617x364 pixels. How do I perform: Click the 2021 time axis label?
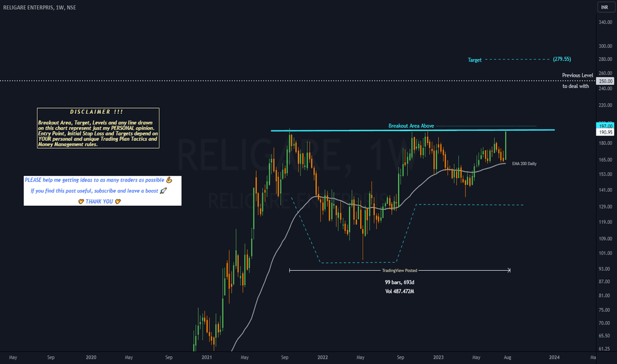coord(207,357)
